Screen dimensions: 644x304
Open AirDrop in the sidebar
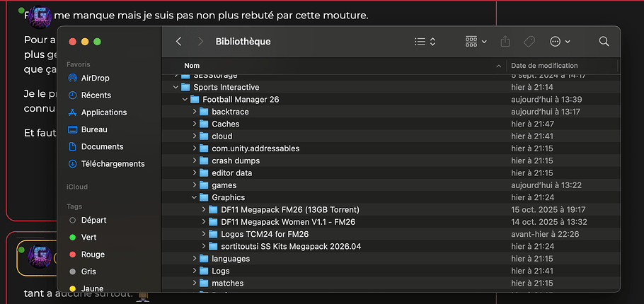[x=95, y=78]
